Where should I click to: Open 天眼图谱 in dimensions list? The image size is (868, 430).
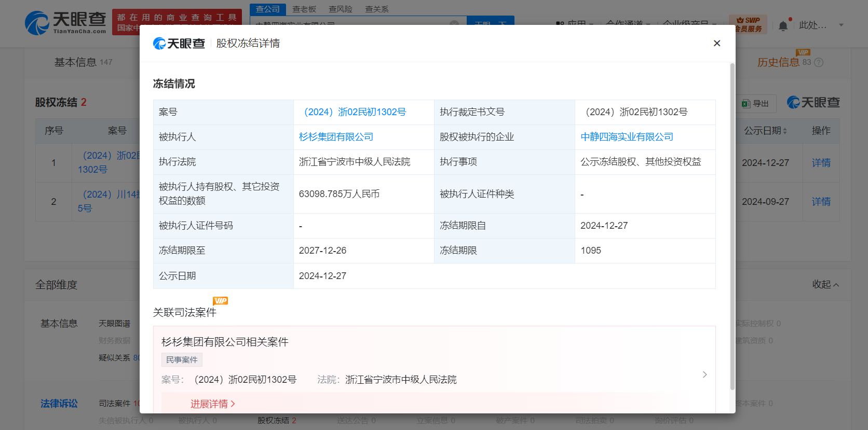coord(115,324)
